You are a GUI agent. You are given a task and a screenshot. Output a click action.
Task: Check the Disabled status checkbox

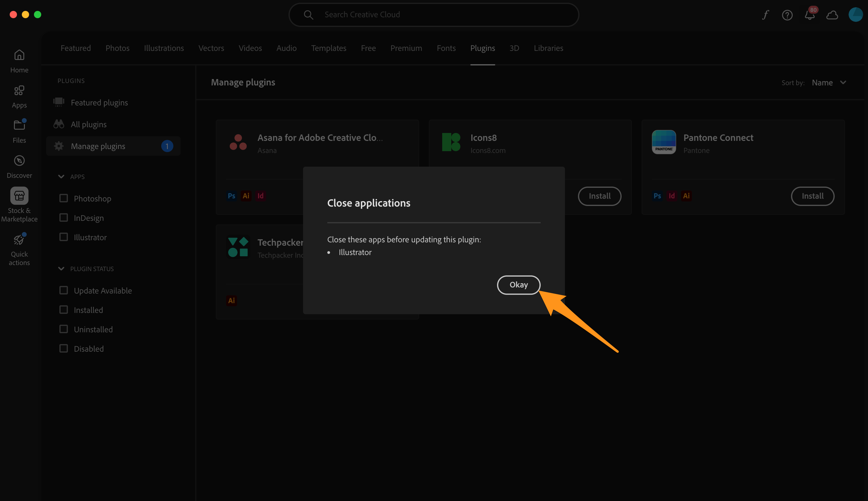[64, 348]
